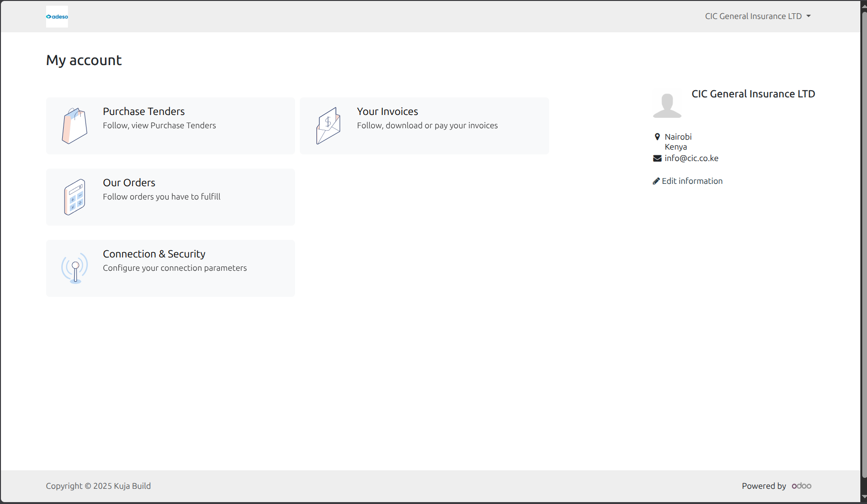Click 'Follow orders you have to fulfill' text

pos(162,197)
